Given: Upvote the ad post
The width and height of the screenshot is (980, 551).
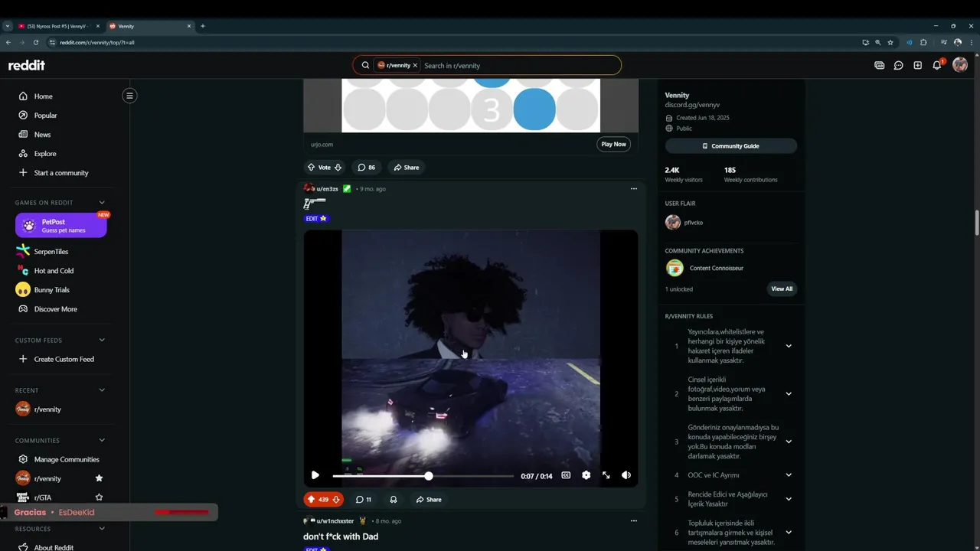Looking at the screenshot, I should pyautogui.click(x=311, y=168).
